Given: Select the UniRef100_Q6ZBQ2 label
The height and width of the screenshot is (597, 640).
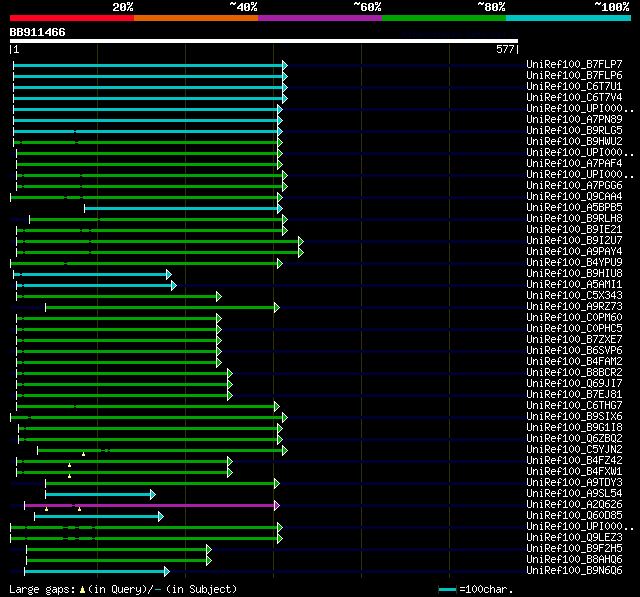Looking at the screenshot, I should (x=574, y=439).
